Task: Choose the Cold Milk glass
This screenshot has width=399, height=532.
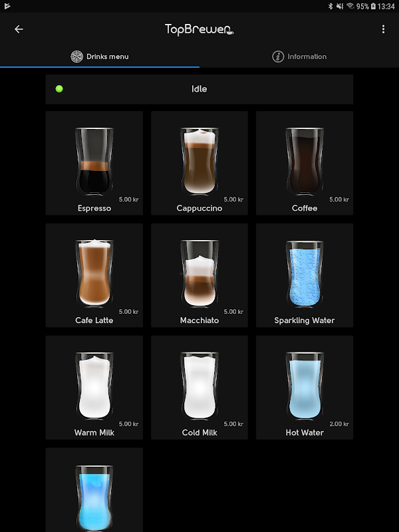Action: coord(199,386)
